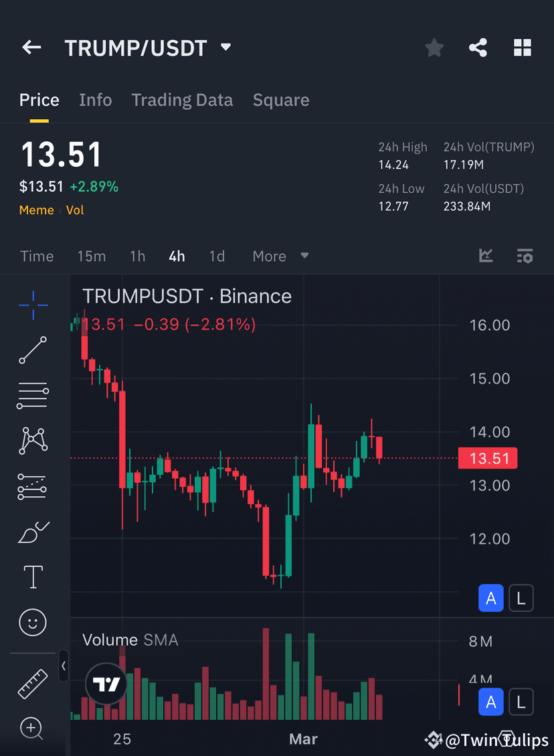Select the 1d interval

coord(217,256)
